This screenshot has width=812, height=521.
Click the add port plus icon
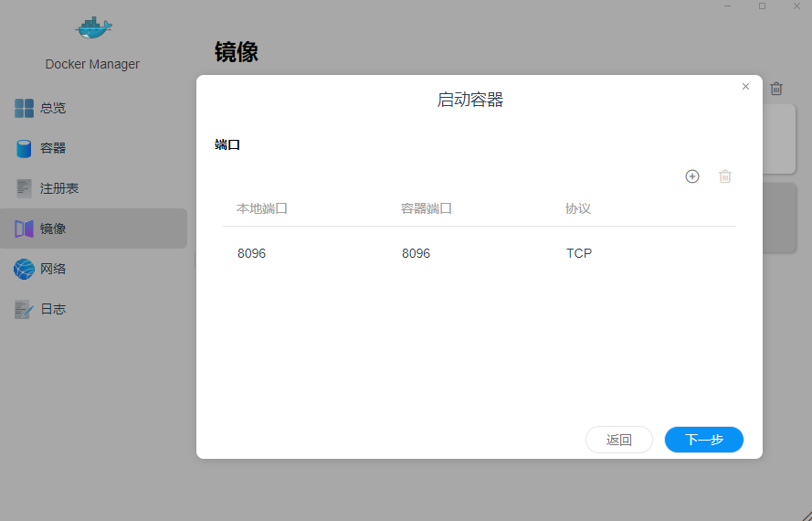[x=692, y=176]
